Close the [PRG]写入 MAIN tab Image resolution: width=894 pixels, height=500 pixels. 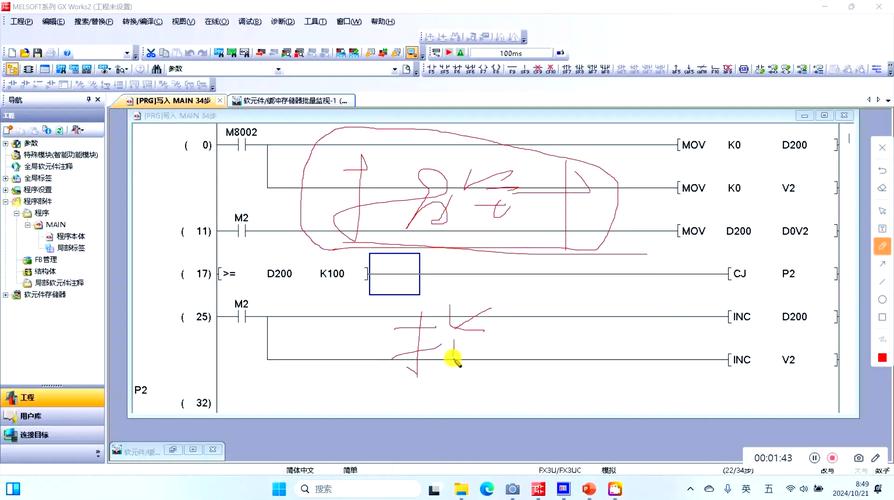pyautogui.click(x=220, y=100)
